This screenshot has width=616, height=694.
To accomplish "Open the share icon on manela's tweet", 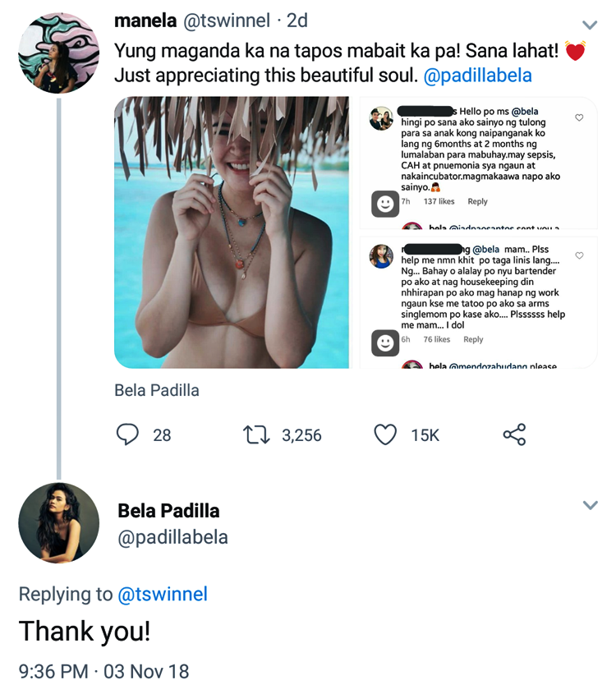I will coord(514,434).
